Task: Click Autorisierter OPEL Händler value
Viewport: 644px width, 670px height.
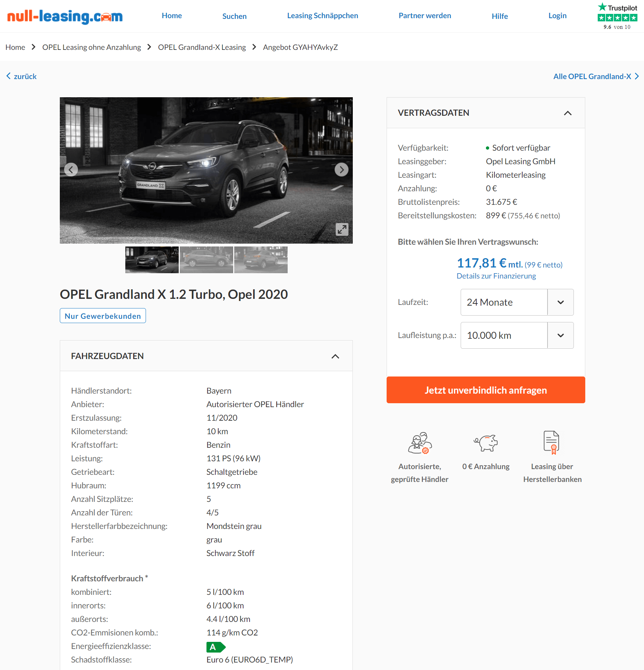Action: coord(255,404)
